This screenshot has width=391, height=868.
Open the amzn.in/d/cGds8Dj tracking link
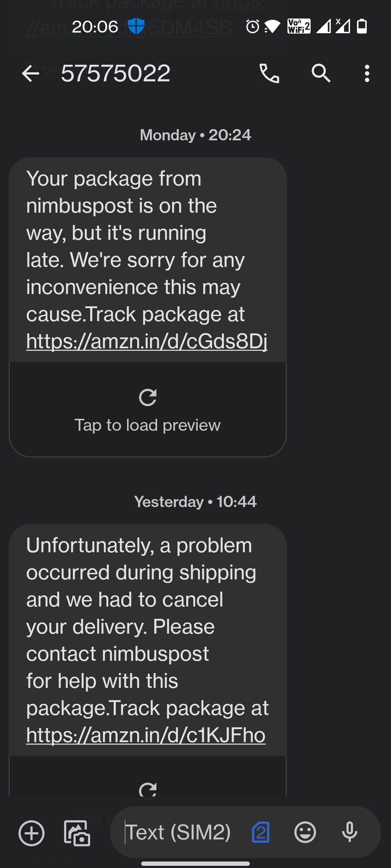tap(147, 341)
